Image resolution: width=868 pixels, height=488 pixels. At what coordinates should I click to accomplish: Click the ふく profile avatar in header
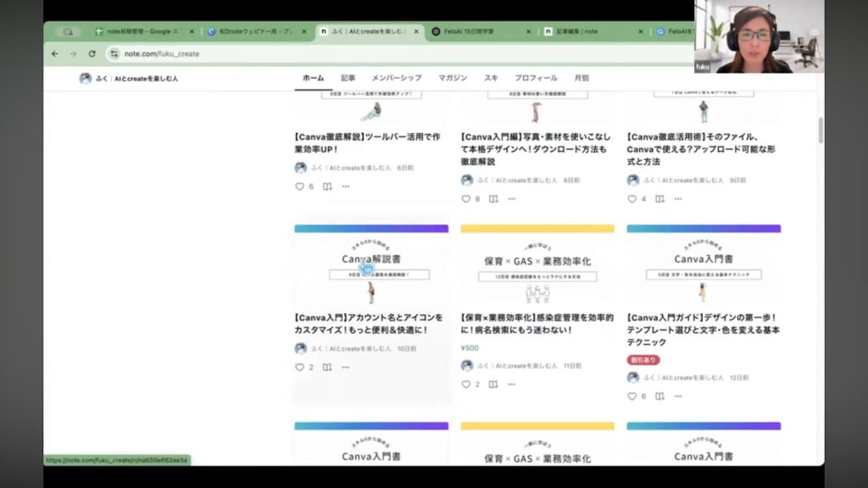[x=86, y=79]
